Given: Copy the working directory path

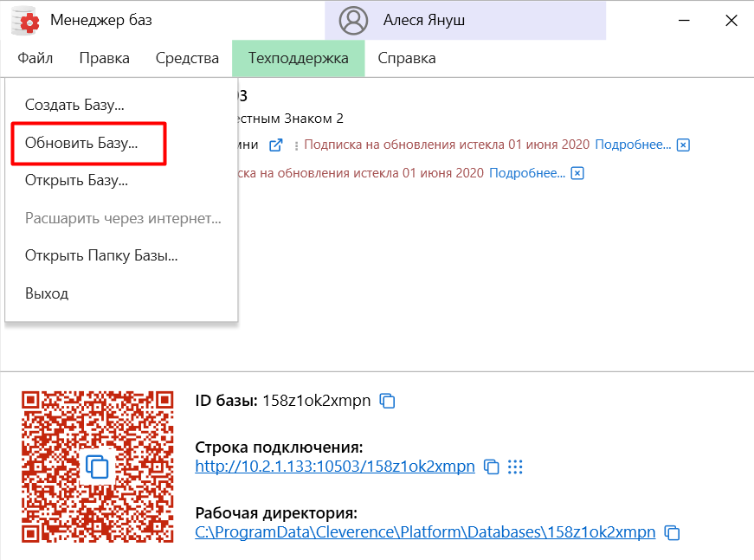Looking at the screenshot, I should 673,532.
